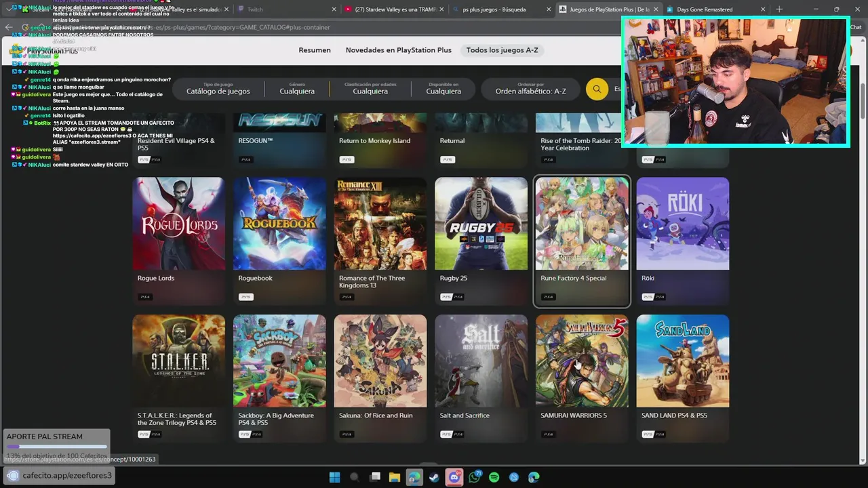868x488 pixels.
Task: Open the Roguebook game cover
Action: (279, 224)
